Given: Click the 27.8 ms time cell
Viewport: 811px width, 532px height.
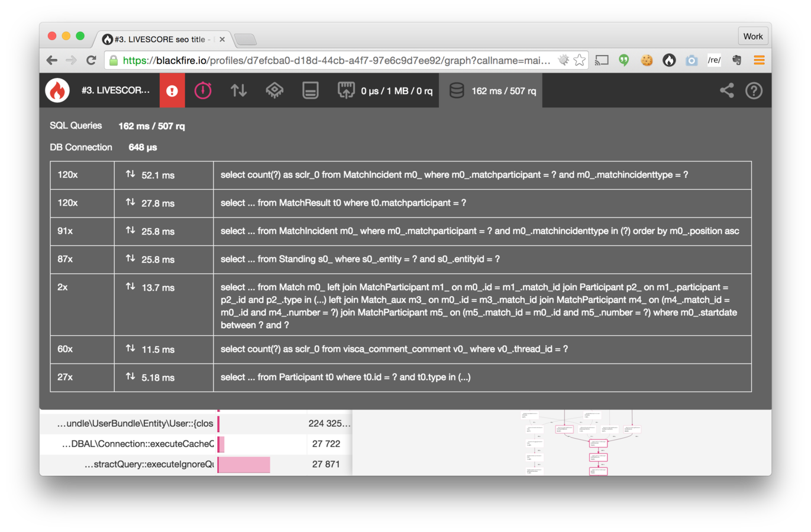Looking at the screenshot, I should click(164, 203).
